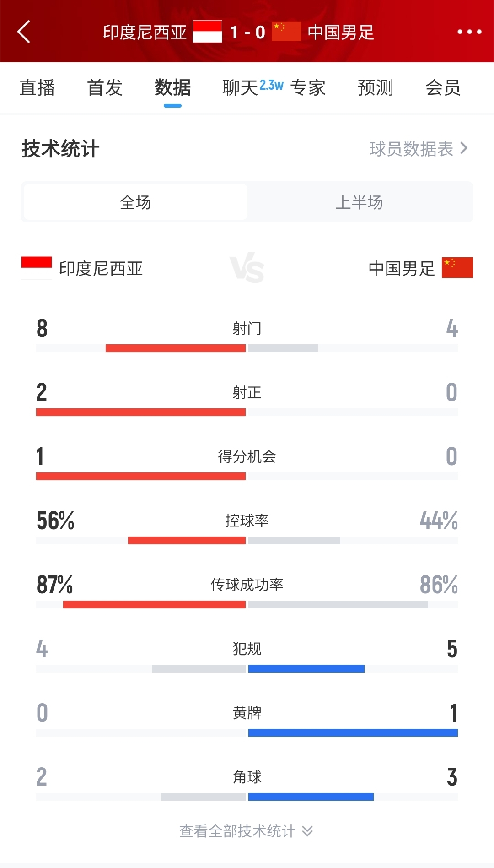Open the 直播 live tab
The image size is (494, 868).
click(x=37, y=87)
